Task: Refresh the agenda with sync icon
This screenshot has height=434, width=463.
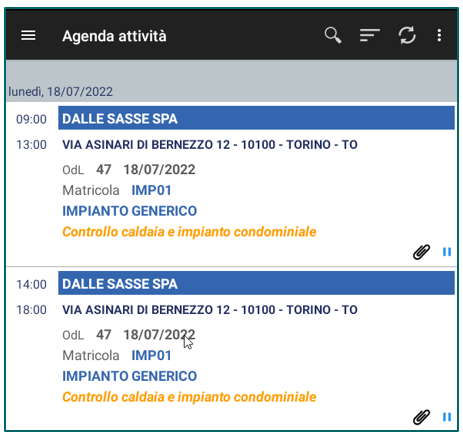Action: click(407, 35)
